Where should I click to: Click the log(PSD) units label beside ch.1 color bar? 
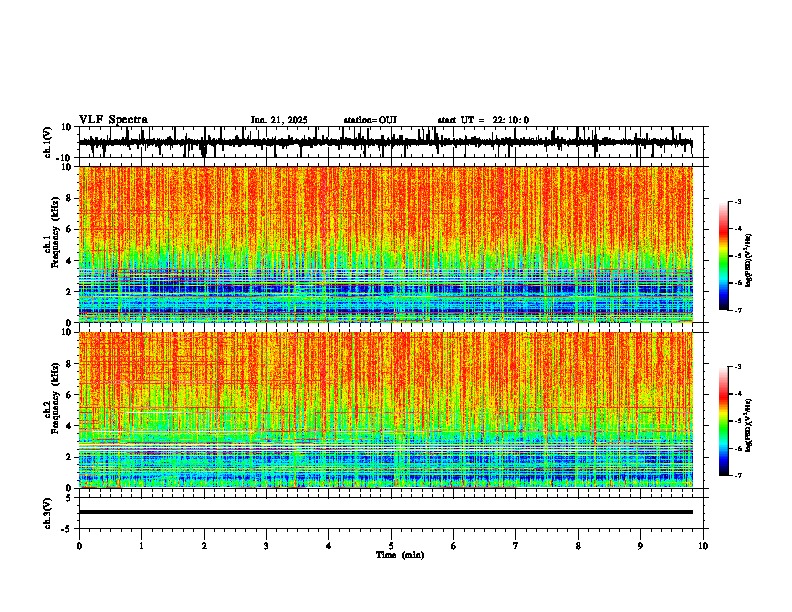pos(749,260)
